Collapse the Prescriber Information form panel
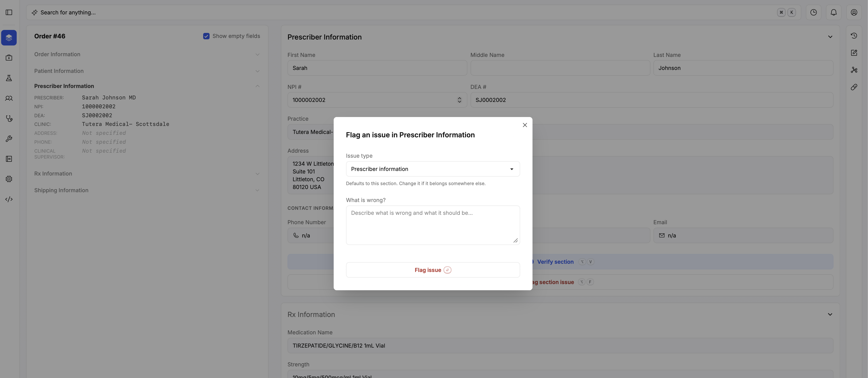 (x=830, y=37)
